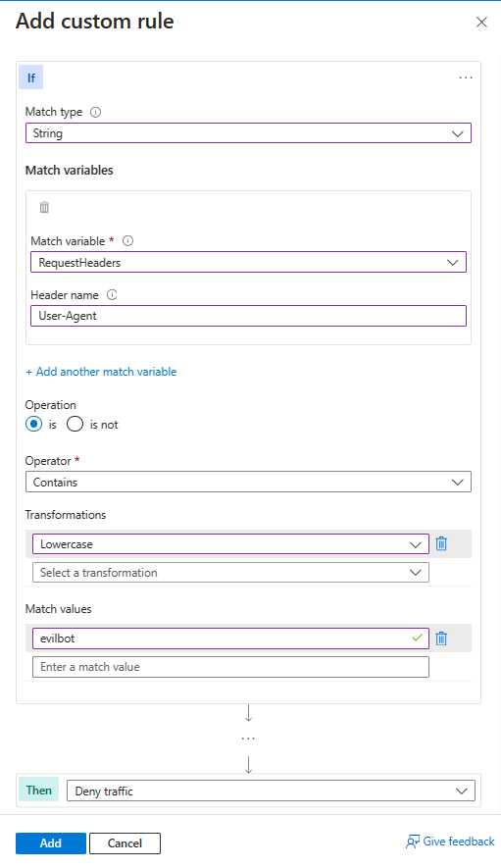
Task: Click the info icon beside Header name
Action: (x=112, y=295)
